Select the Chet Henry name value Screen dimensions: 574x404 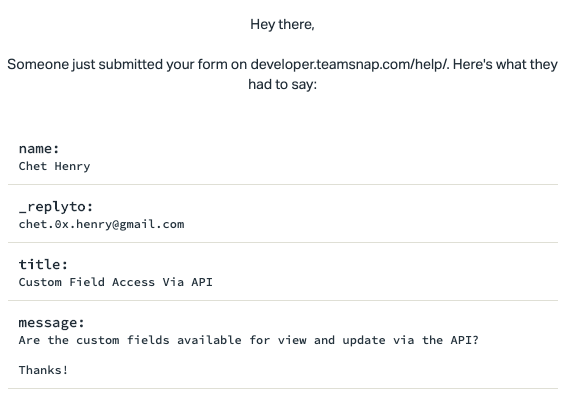tap(54, 166)
